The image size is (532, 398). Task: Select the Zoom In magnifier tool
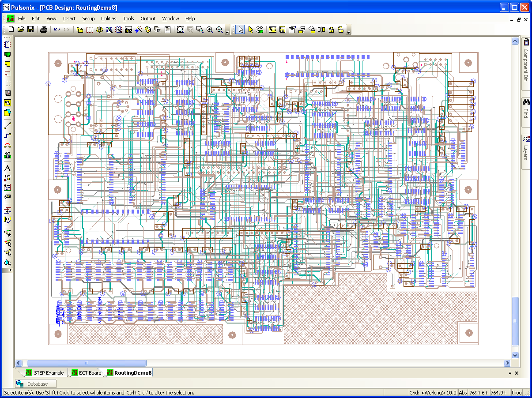click(210, 30)
